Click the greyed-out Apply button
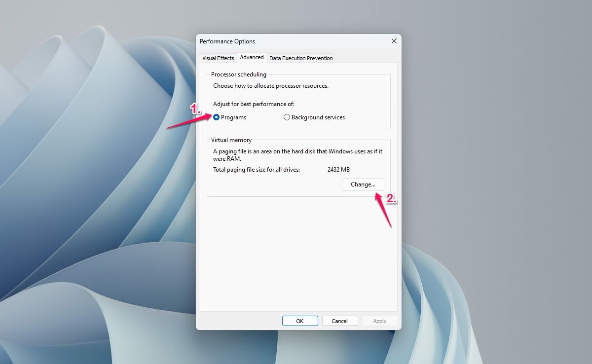The width and height of the screenshot is (592, 364). tap(380, 321)
